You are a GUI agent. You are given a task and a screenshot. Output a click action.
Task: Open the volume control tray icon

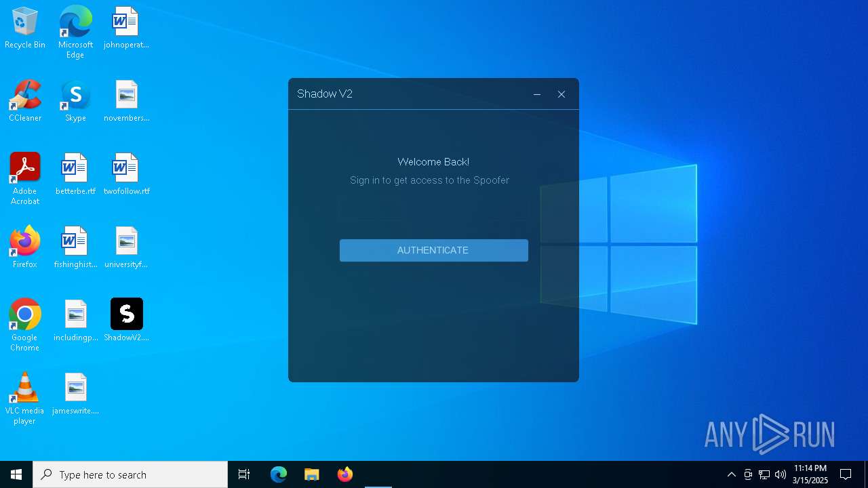(781, 474)
